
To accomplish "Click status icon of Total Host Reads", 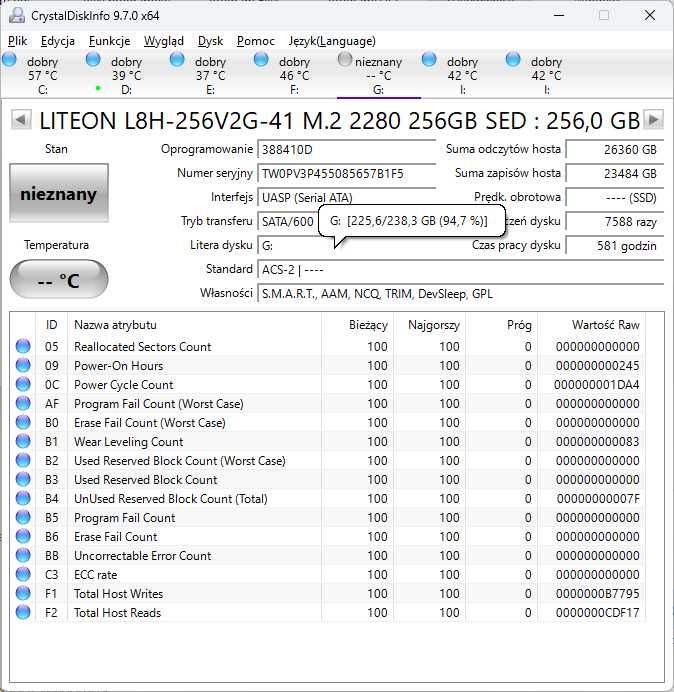I will click(x=23, y=612).
